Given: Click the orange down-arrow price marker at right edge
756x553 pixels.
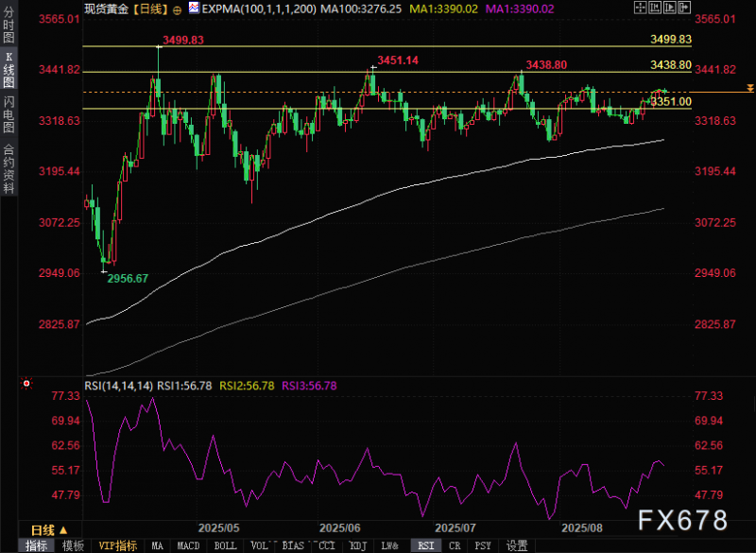Looking at the screenshot, I should (750, 88).
